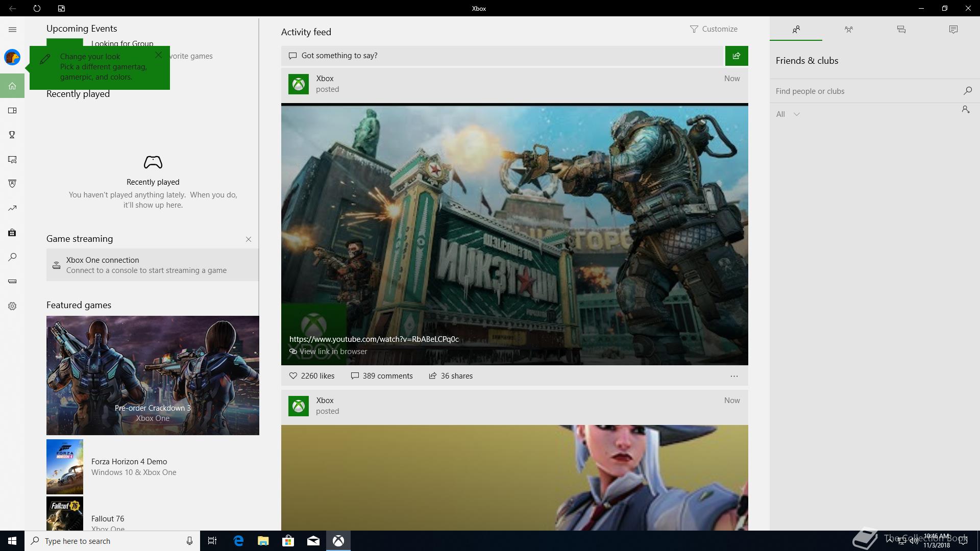Viewport: 980px width, 551px height.
Task: Click View link in browser
Action: tap(328, 352)
